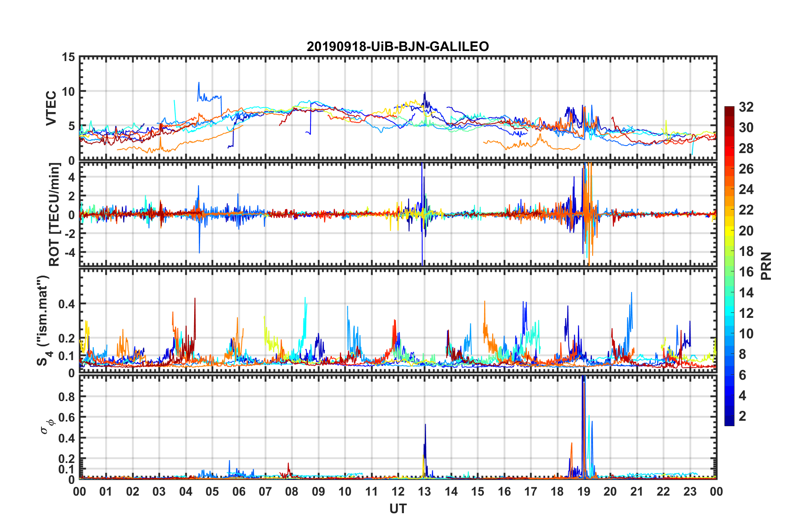Select the sigma-phi axis tick 0.8
The height and width of the screenshot is (532, 796).
coord(67,396)
